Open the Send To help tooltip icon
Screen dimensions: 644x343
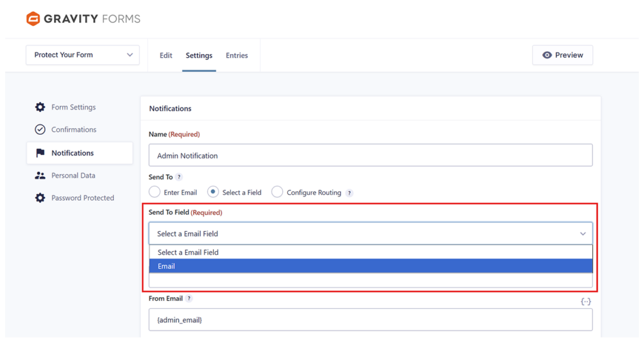179,177
